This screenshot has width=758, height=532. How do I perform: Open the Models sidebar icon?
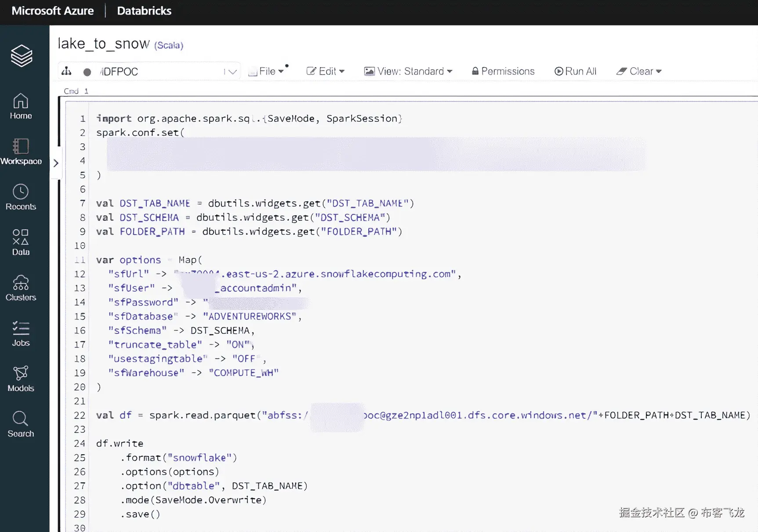21,379
